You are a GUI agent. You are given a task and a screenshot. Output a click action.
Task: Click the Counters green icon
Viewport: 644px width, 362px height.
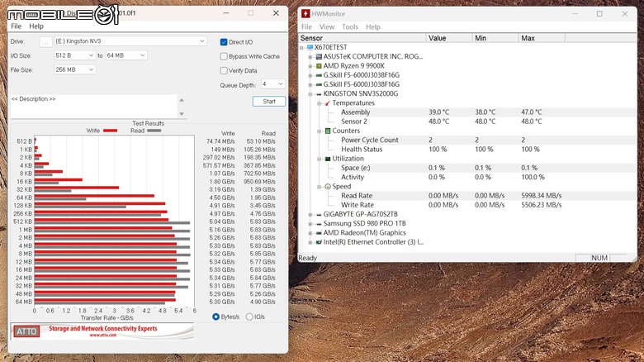coord(328,131)
